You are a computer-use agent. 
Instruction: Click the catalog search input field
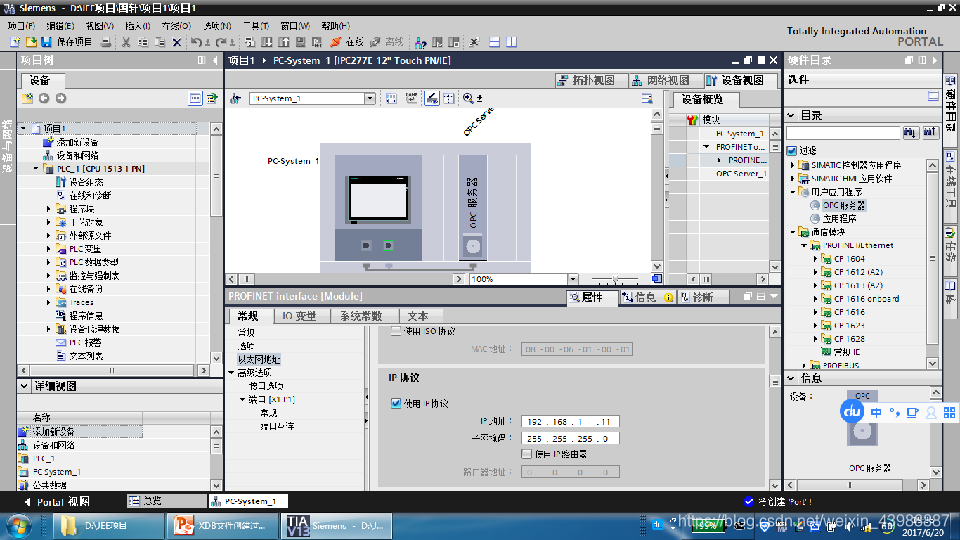(x=843, y=132)
